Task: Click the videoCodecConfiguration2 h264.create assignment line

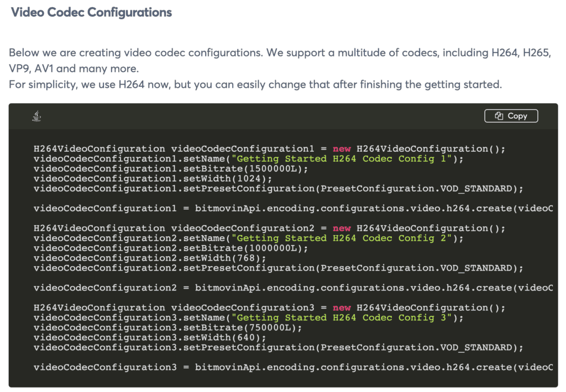Action: click(293, 288)
